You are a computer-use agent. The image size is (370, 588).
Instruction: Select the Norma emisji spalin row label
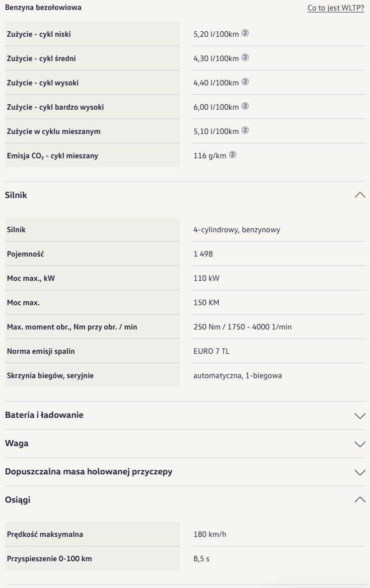tap(41, 351)
